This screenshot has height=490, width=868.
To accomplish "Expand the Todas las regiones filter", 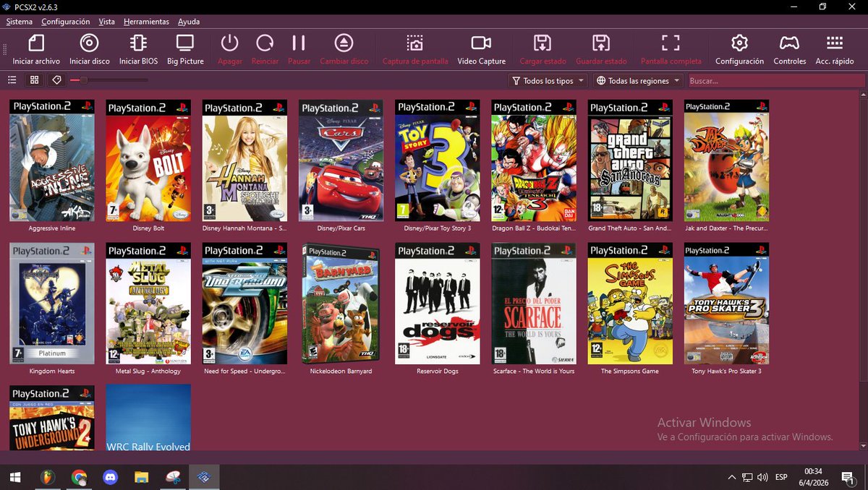I will (638, 81).
